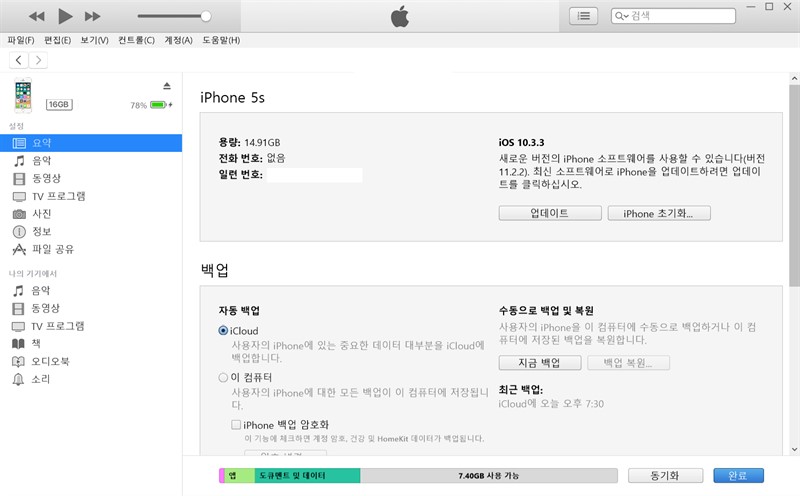The image size is (800, 496).
Task: Go back with the left arrow
Action: pos(19,60)
